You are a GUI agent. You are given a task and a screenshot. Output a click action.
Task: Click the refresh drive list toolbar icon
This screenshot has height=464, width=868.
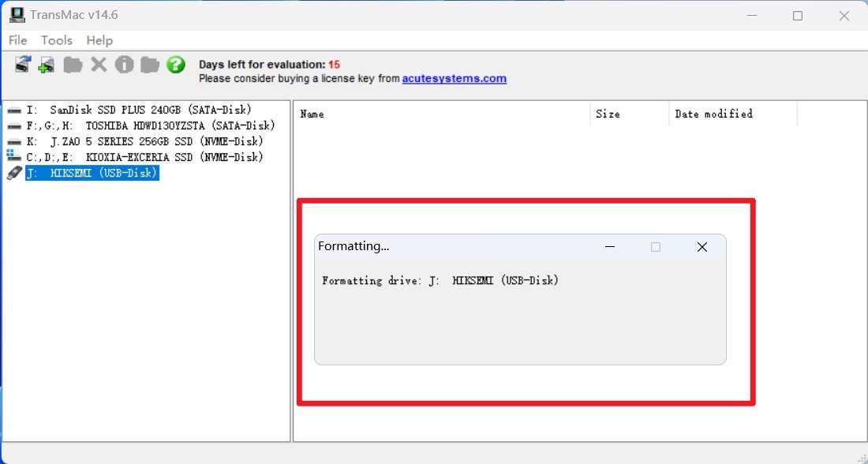23,64
